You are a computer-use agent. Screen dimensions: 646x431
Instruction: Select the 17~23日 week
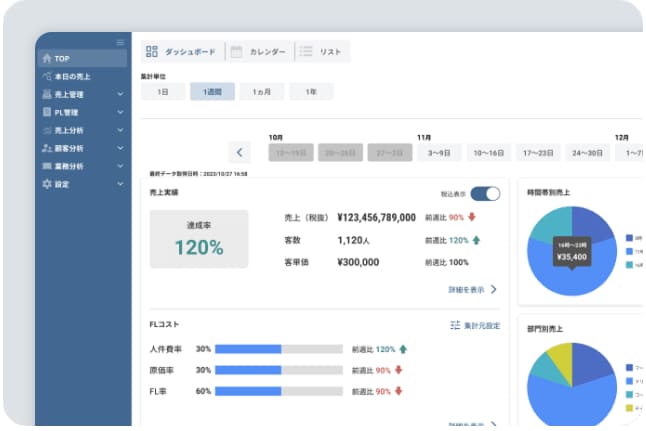tap(538, 153)
